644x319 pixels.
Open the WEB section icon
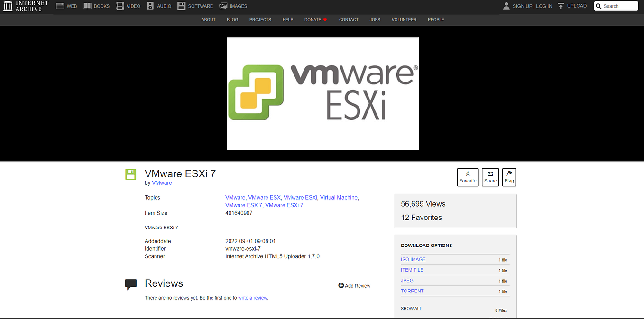click(x=59, y=6)
